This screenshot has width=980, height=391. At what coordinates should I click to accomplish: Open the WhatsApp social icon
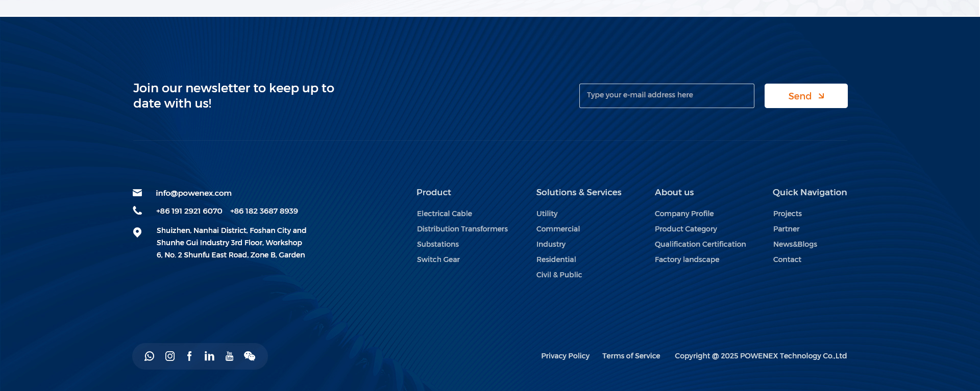tap(149, 356)
